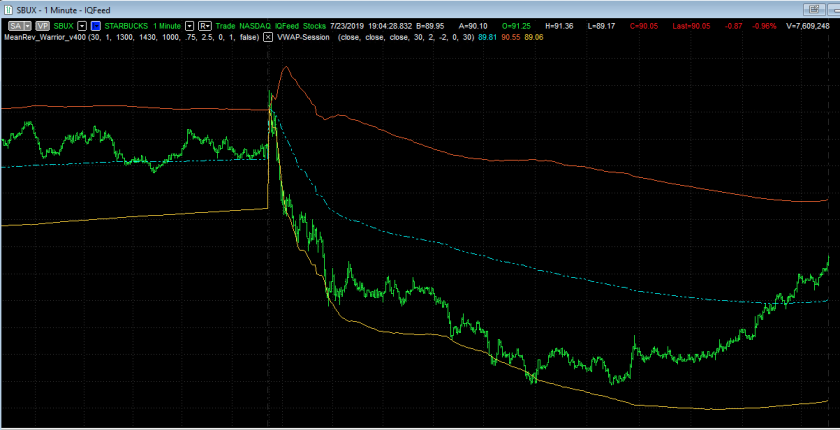This screenshot has width=840, height=430.
Task: Click the VP volume profile button
Action: coord(43,23)
